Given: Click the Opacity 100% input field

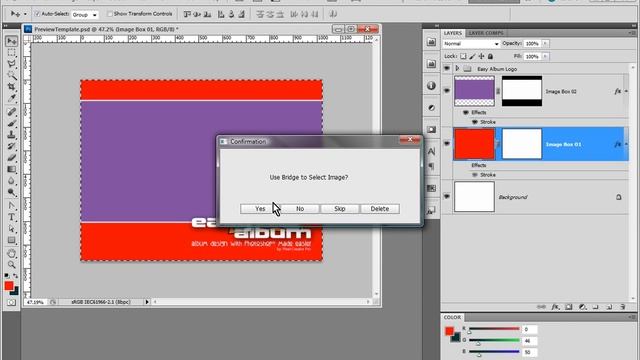Looking at the screenshot, I should click(532, 43).
